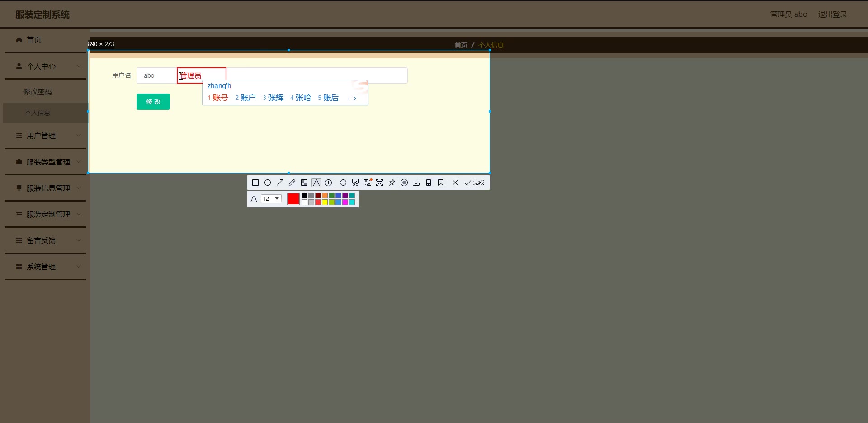The width and height of the screenshot is (868, 423).
Task: Choose IME candidate 5 账后
Action: click(x=328, y=98)
